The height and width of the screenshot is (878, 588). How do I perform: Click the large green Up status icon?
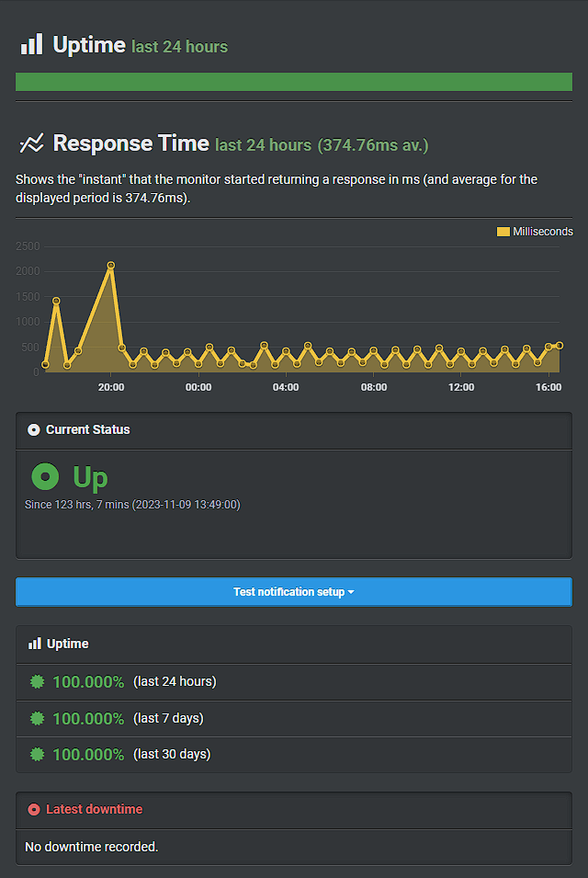point(44,477)
